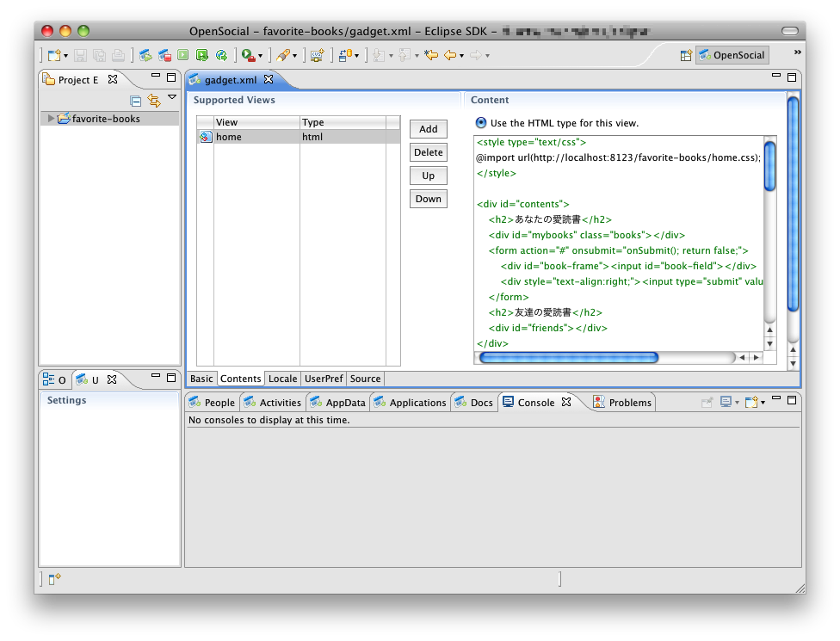Open the Docs view tab
840x641 pixels.
474,402
